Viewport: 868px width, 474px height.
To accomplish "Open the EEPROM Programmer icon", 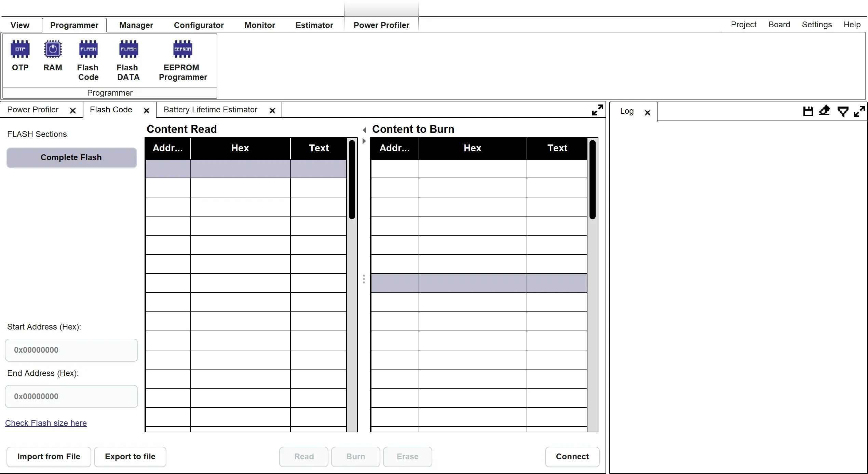I will coord(183,50).
